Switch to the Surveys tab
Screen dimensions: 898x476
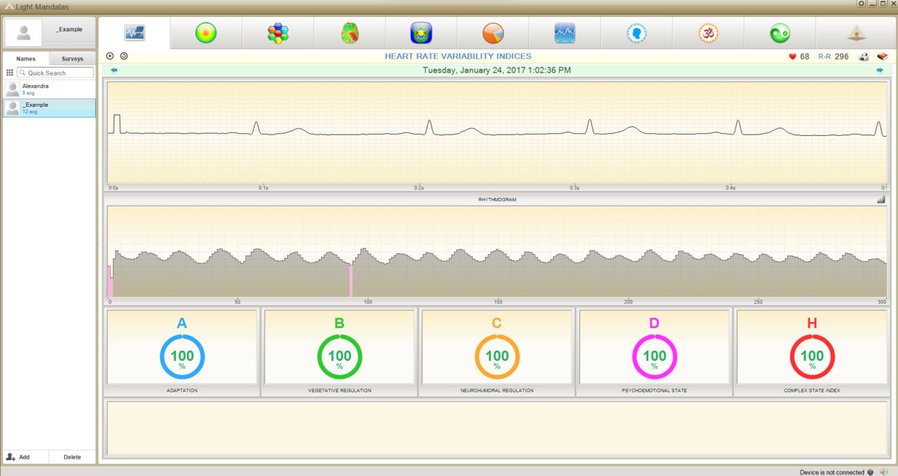point(72,59)
